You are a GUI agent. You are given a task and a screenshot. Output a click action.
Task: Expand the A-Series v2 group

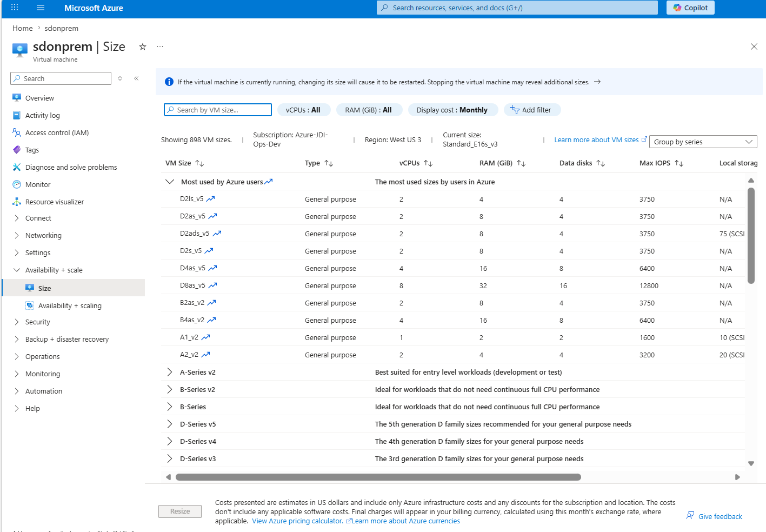pos(170,372)
